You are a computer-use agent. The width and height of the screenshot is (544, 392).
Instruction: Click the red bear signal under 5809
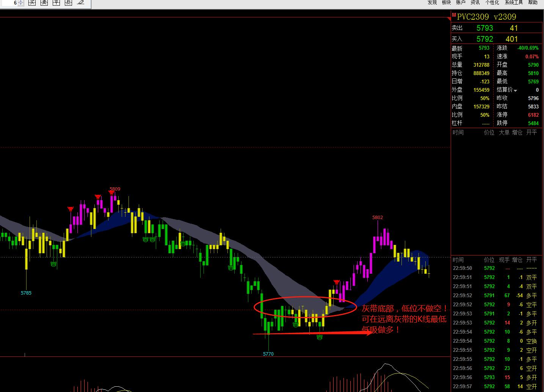111,193
